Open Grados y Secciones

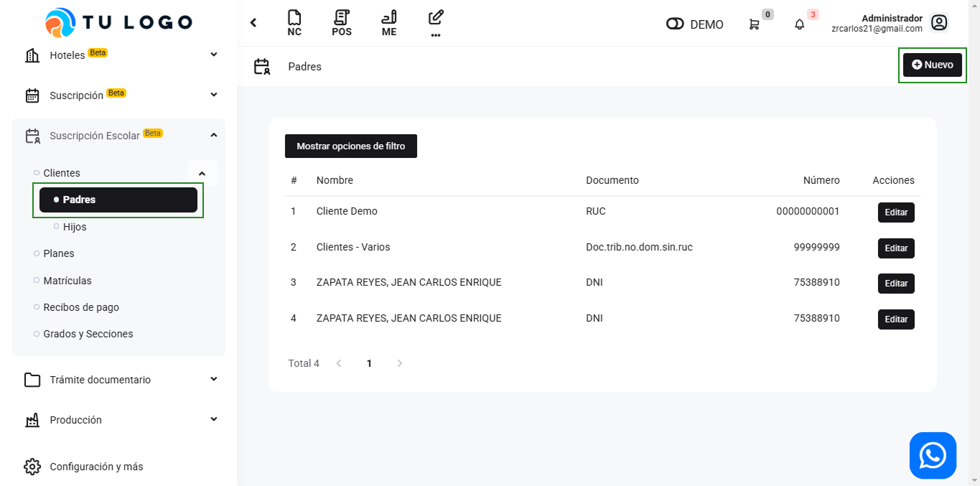88,334
